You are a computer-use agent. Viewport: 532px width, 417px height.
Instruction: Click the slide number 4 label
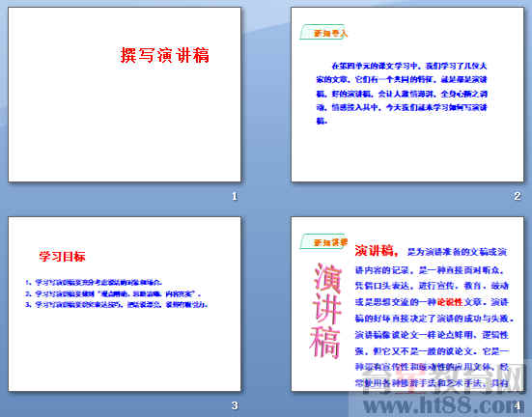pyautogui.click(x=518, y=405)
